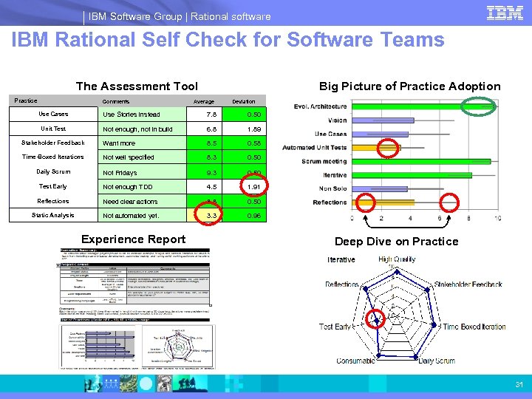The height and width of the screenshot is (399, 532).
Task: Click the slide title 'IBM Rational Self Check for Software Teams'
Action: [x=228, y=39]
